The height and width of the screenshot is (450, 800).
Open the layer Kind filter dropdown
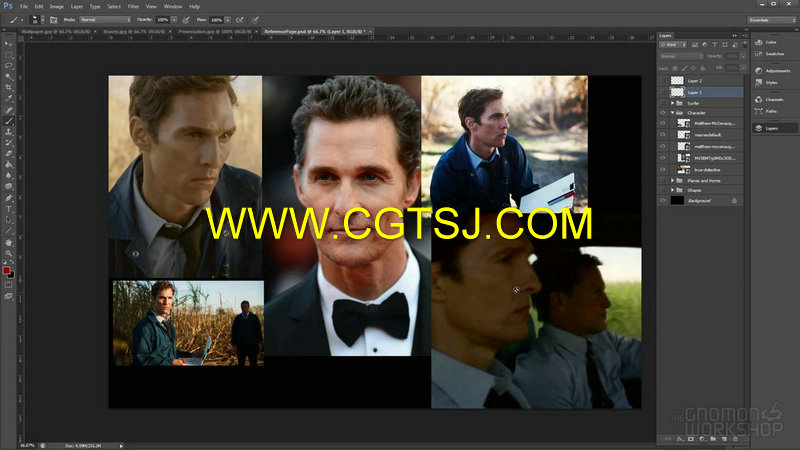[x=673, y=45]
